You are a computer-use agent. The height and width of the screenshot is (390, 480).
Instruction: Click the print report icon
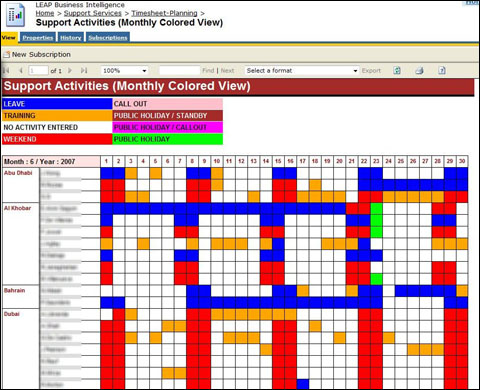[419, 70]
